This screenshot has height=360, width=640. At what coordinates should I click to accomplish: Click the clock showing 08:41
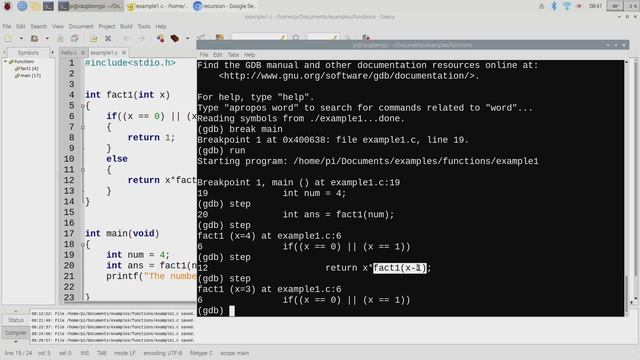(x=596, y=6)
